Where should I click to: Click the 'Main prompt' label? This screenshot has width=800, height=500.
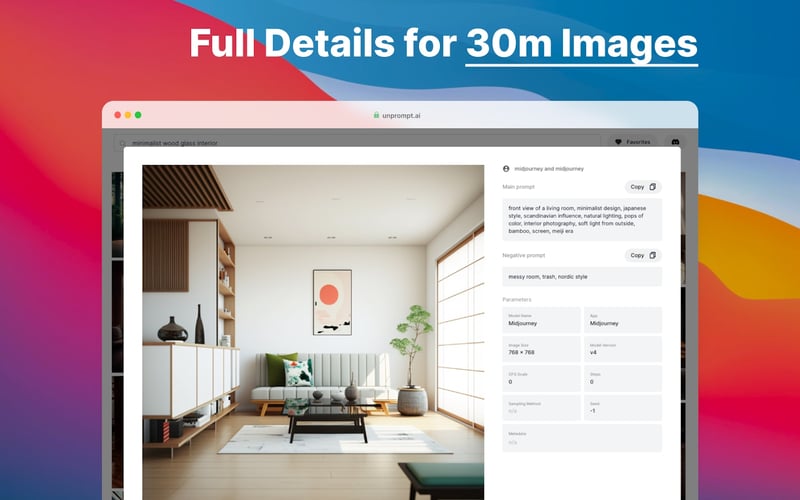coord(518,187)
